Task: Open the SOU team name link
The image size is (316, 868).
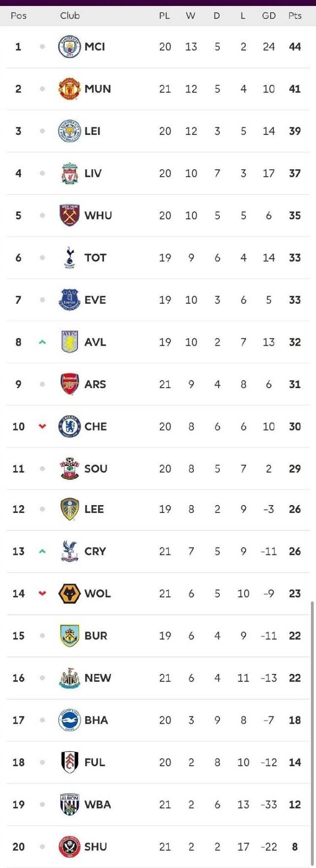Action: [x=96, y=469]
